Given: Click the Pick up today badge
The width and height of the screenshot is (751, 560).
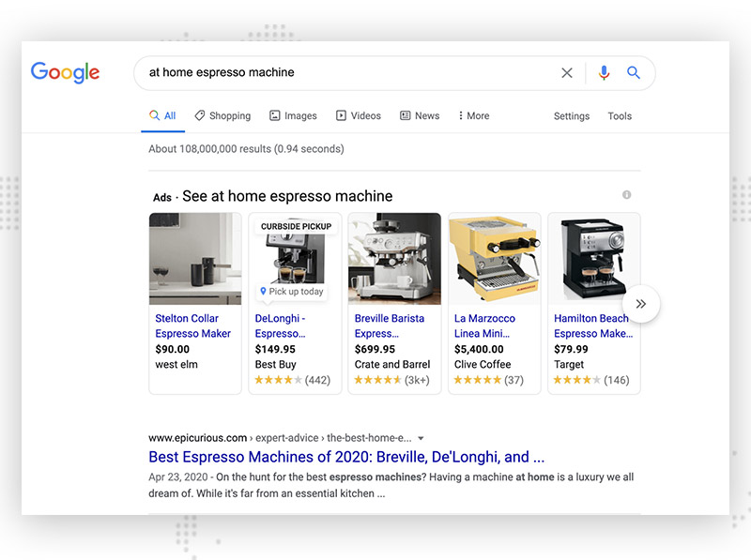Looking at the screenshot, I should pos(292,292).
